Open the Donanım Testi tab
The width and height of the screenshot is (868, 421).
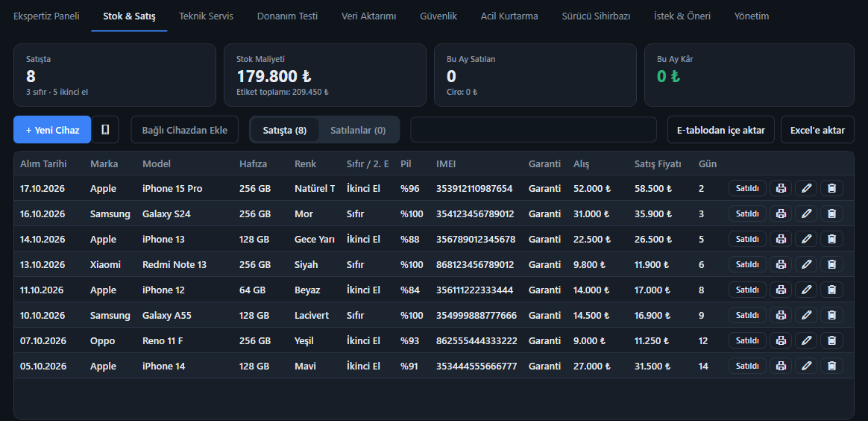tap(287, 16)
